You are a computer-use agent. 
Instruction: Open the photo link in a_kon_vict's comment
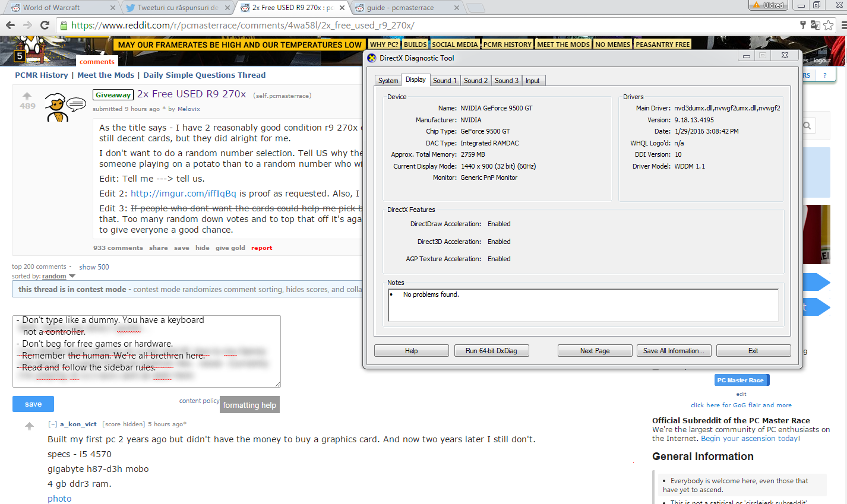pos(59,499)
